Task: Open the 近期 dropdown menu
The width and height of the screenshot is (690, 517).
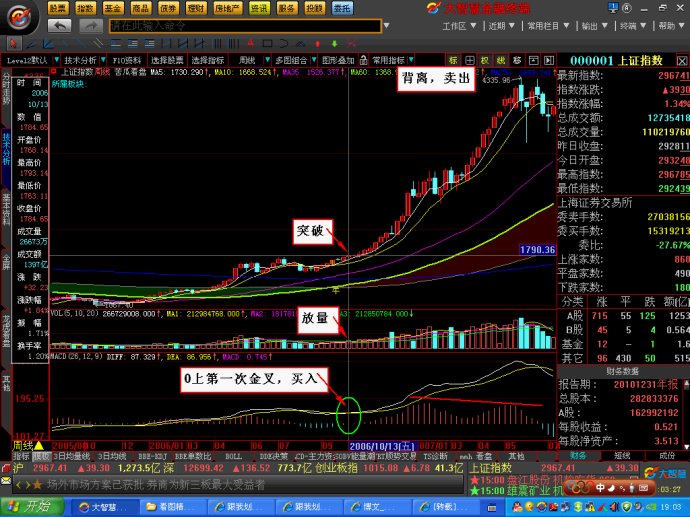Action: point(501,26)
